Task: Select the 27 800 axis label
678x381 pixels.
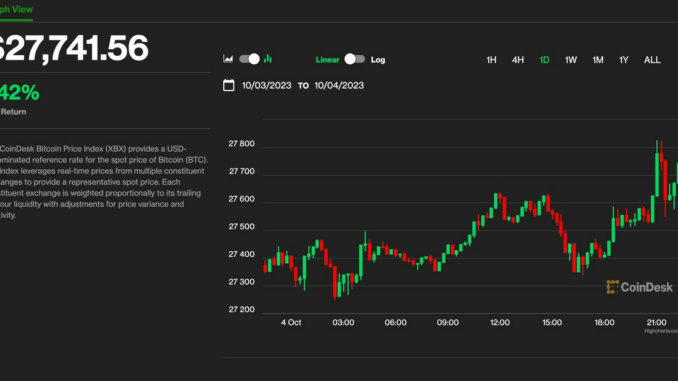Action: (242, 144)
